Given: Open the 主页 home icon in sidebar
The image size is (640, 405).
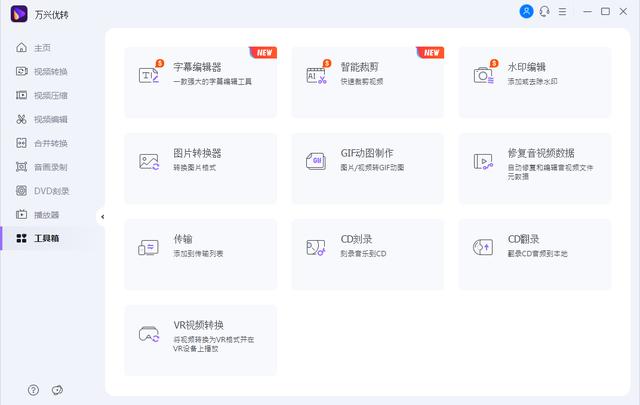Looking at the screenshot, I should (x=21, y=48).
